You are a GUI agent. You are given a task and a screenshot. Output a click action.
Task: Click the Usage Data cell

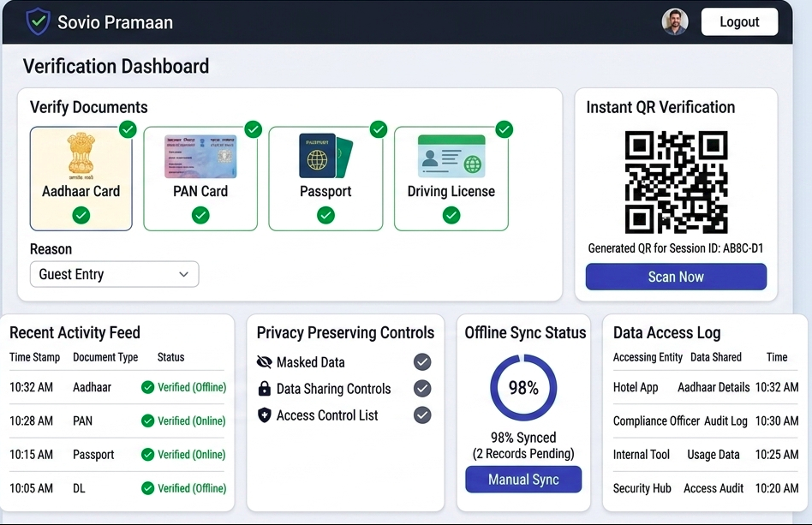click(713, 455)
